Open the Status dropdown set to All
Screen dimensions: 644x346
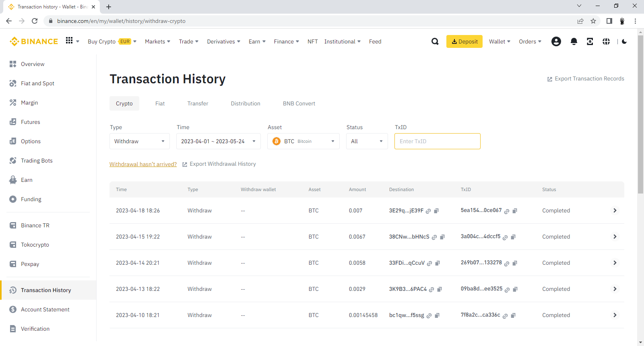coord(367,141)
